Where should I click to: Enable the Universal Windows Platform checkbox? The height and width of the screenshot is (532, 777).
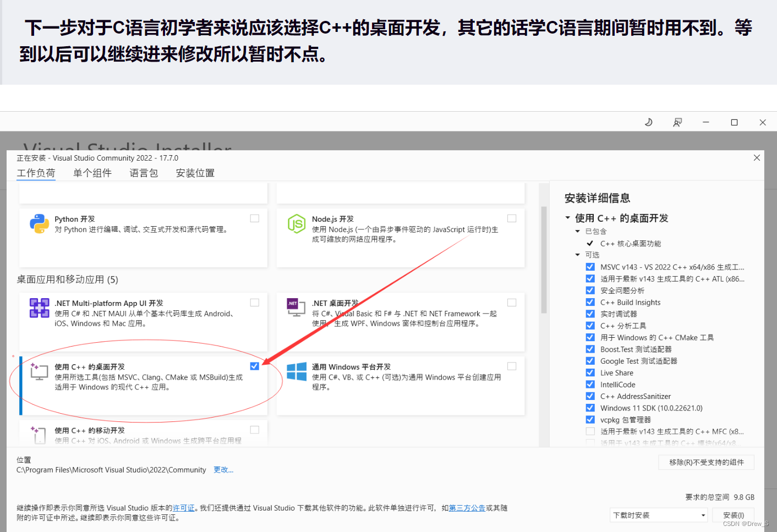point(512,366)
